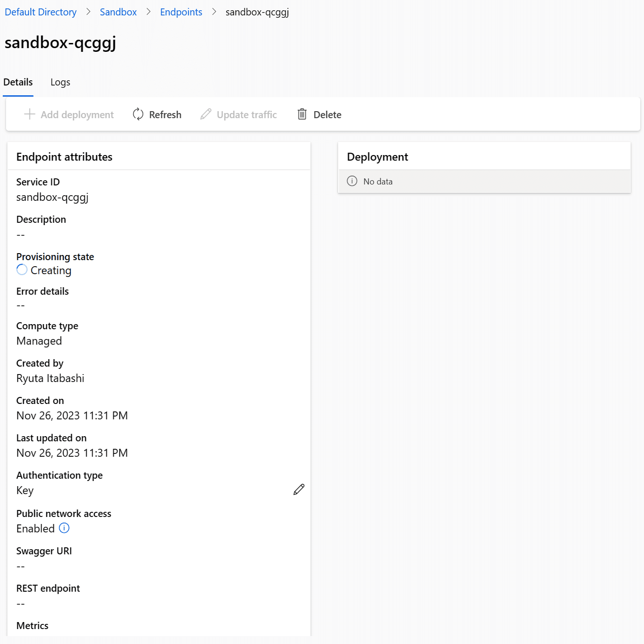The height and width of the screenshot is (644, 644).
Task: Click the Add deployment plus icon
Action: click(x=29, y=114)
